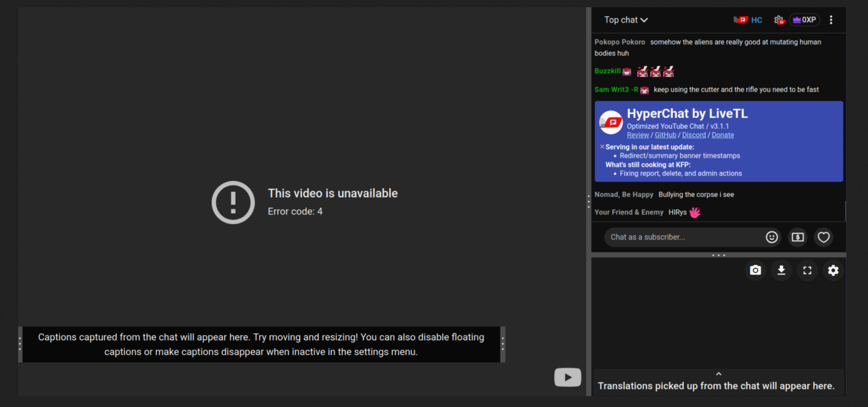Click the 0XP crown badge
The width and height of the screenshot is (868, 407).
[804, 20]
